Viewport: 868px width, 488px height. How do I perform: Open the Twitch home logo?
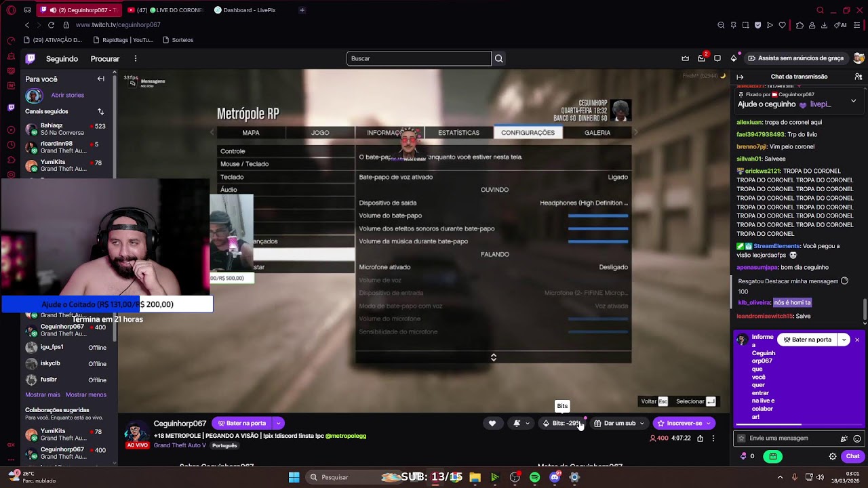click(x=31, y=59)
